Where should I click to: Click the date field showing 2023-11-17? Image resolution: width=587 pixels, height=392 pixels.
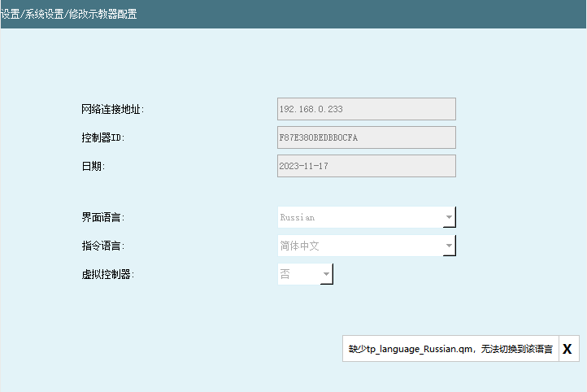point(366,166)
